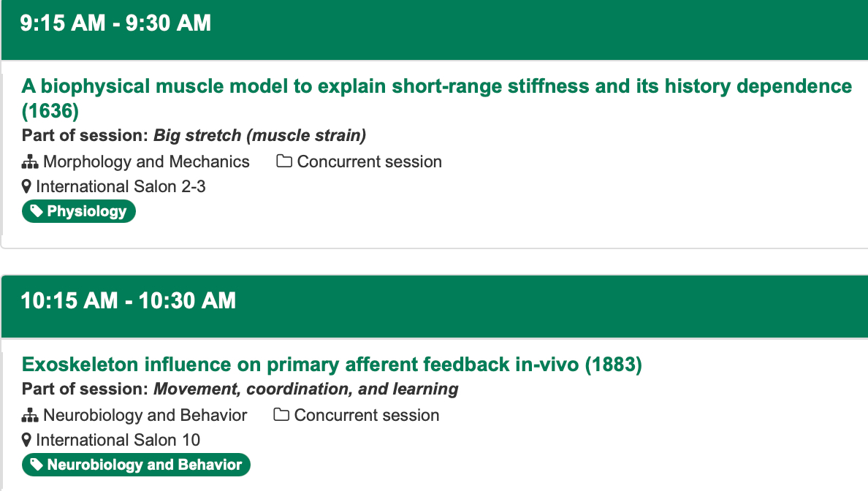Click the location pin for International Salon 2-3
868x491 pixels.
(x=27, y=187)
